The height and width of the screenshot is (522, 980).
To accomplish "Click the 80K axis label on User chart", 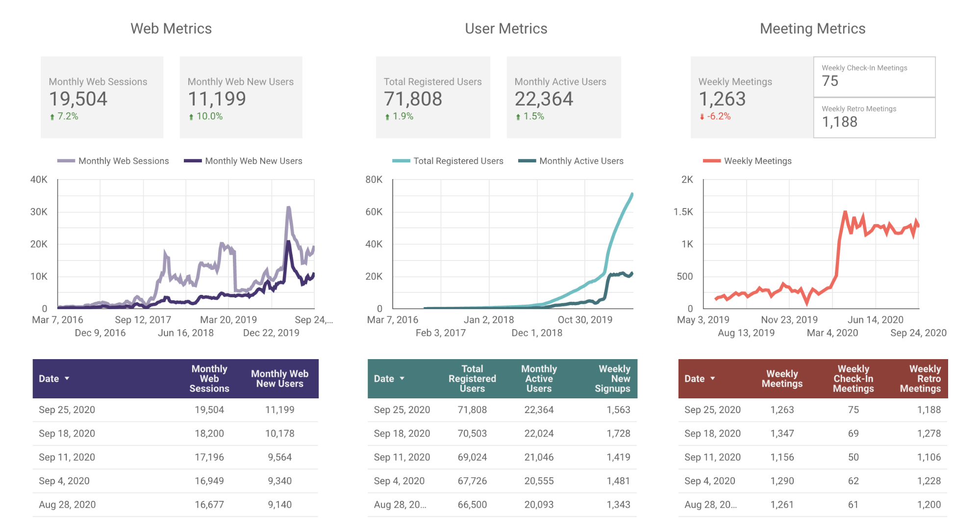I will click(374, 180).
